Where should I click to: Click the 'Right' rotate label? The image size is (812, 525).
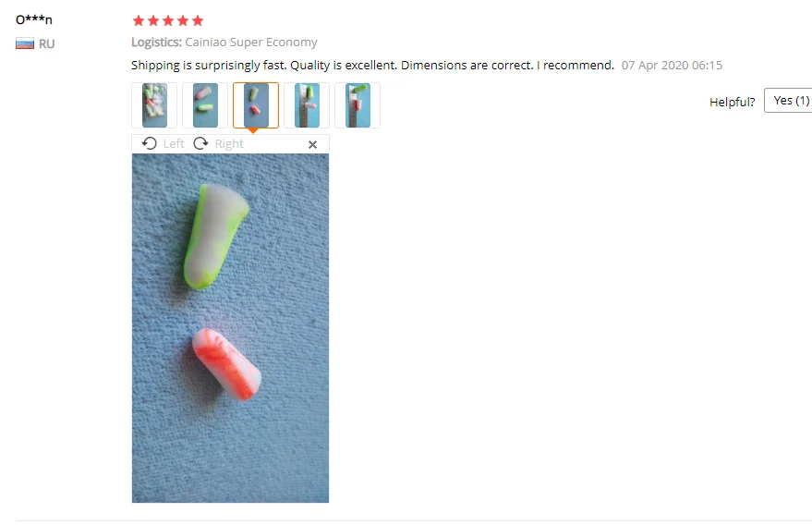[229, 143]
